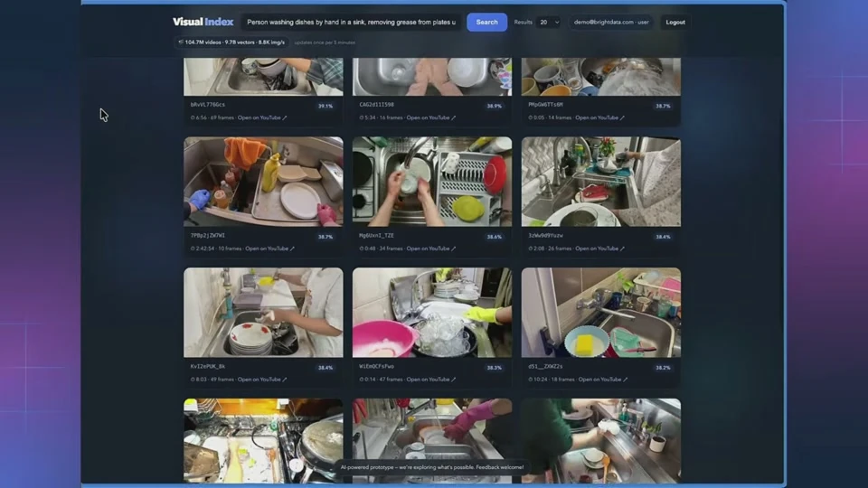
Task: Open bottom-row thumbnail with green sleeve person
Action: [x=601, y=440]
